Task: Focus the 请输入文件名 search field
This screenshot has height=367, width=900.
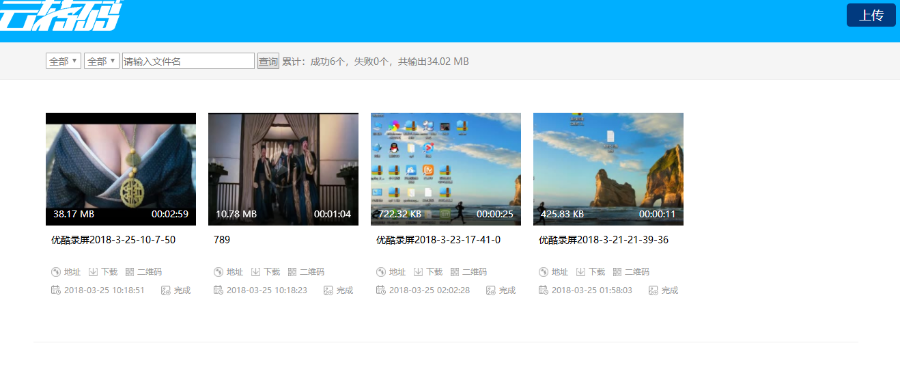Action: [188, 61]
